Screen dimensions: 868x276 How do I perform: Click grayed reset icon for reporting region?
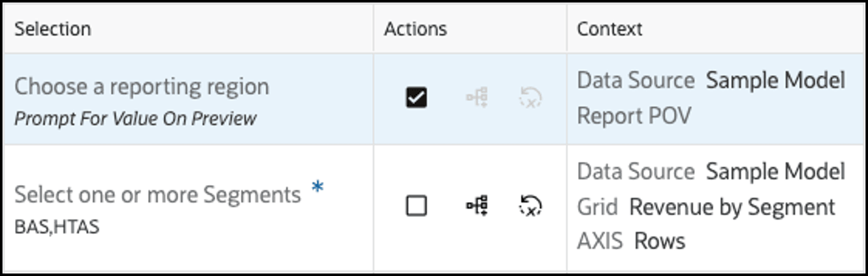(x=531, y=97)
